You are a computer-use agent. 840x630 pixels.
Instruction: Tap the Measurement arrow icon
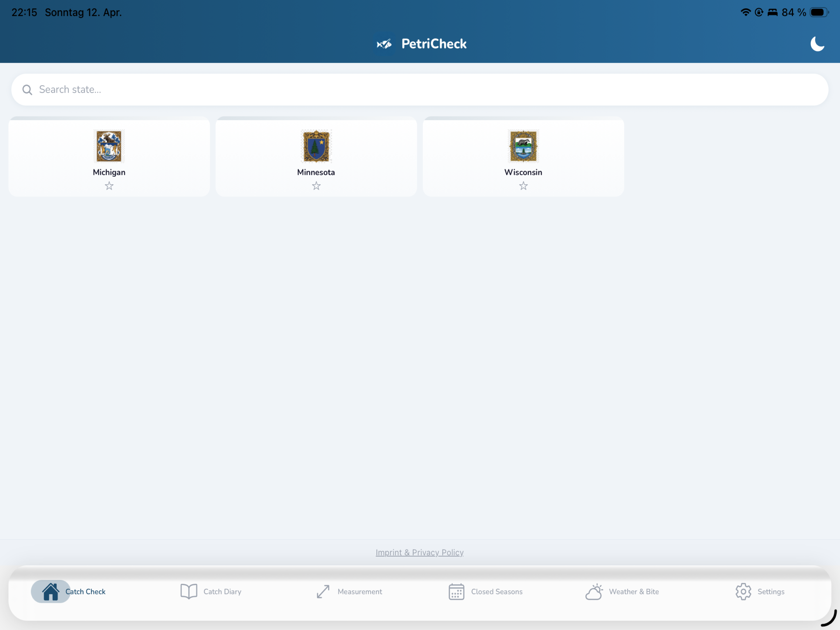(x=323, y=592)
